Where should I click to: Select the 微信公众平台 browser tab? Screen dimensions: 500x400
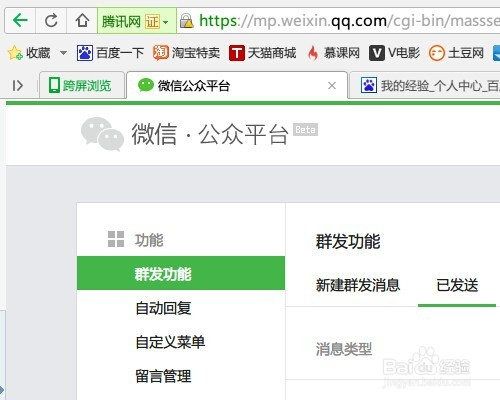(237, 86)
